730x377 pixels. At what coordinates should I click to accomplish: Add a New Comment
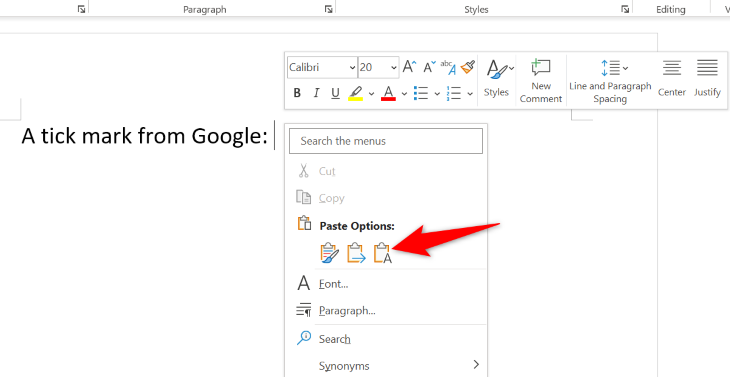click(x=541, y=81)
